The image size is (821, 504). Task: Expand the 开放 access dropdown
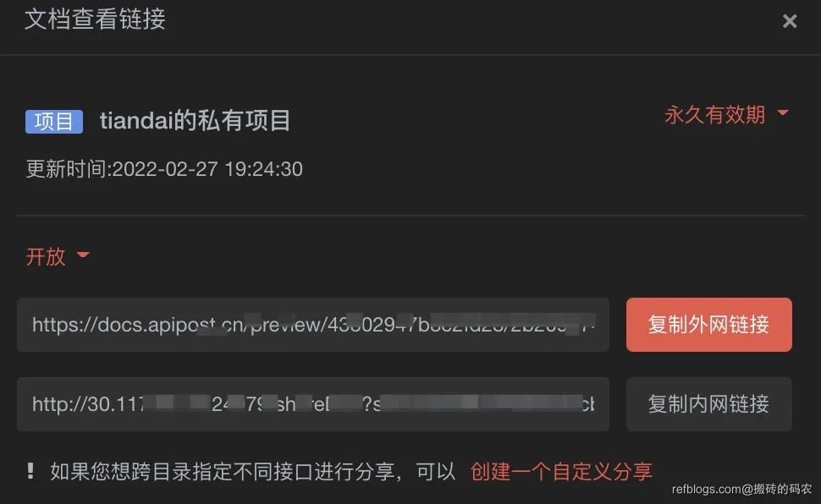(58, 256)
